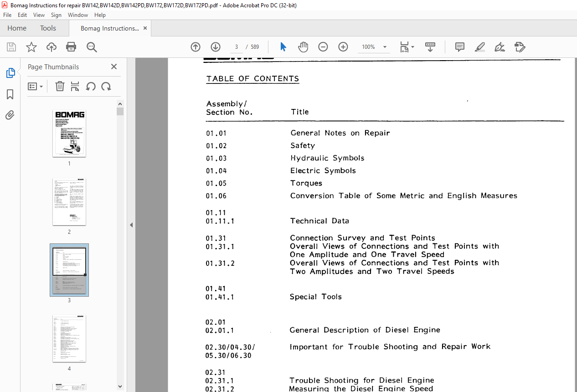Select the Bomag Instructions document tab
This screenshot has width=577, height=392.
pos(110,28)
